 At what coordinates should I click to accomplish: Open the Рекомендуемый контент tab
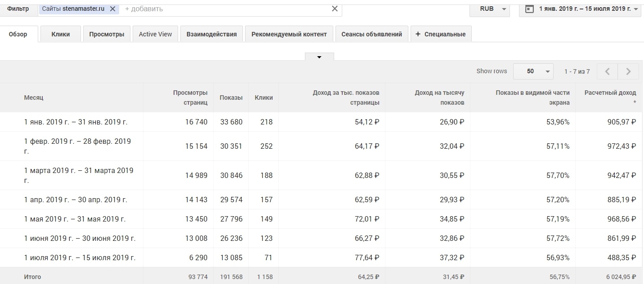(x=289, y=34)
